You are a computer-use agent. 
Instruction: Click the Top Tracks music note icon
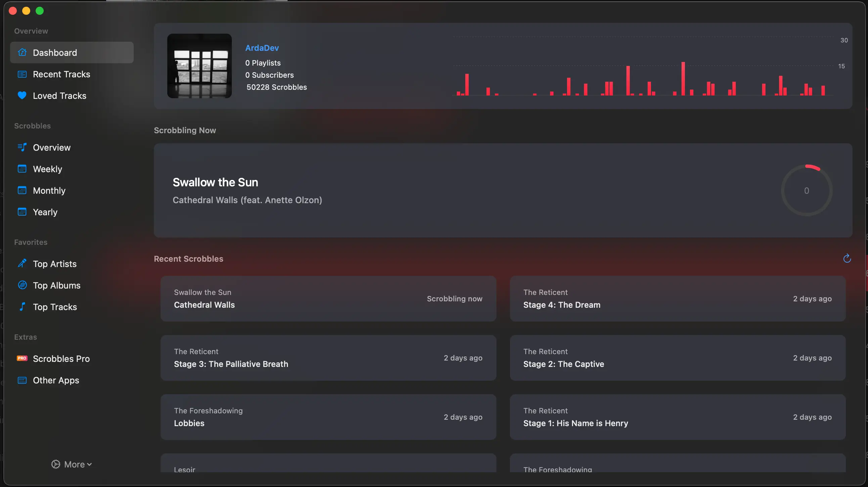[22, 307]
